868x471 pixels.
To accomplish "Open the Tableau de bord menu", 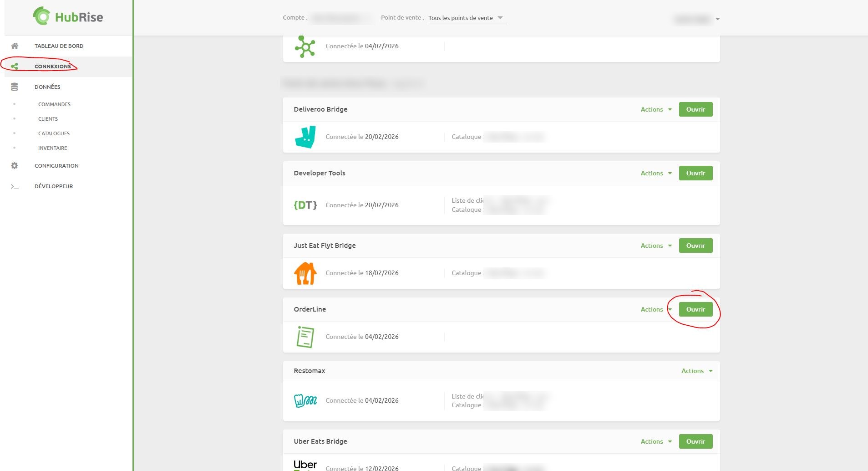I will [x=59, y=46].
